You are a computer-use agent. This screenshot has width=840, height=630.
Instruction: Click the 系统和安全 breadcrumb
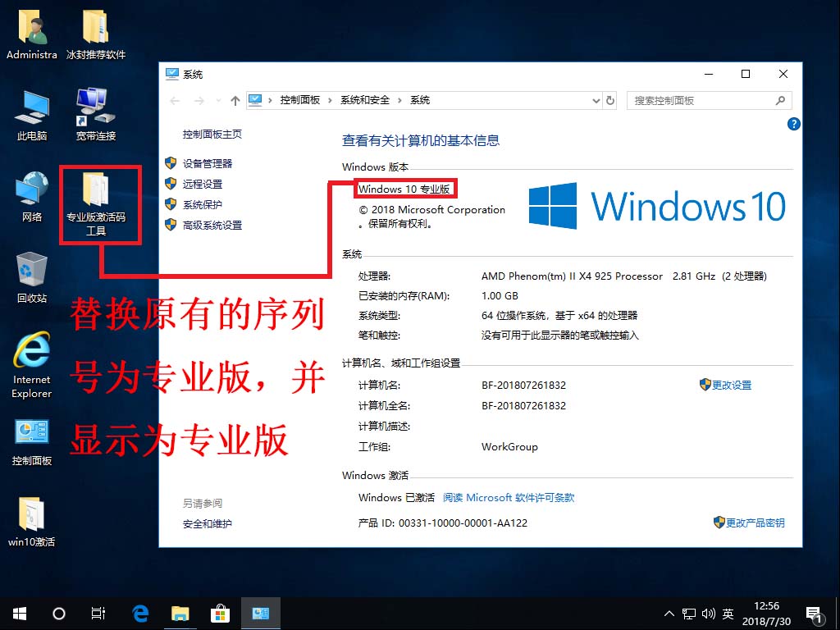tap(365, 100)
